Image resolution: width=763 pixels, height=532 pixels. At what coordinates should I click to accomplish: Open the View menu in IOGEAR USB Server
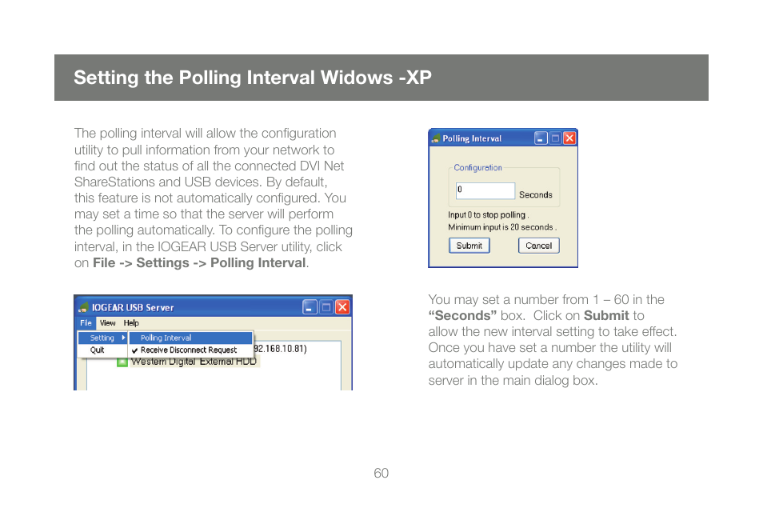coord(107,322)
